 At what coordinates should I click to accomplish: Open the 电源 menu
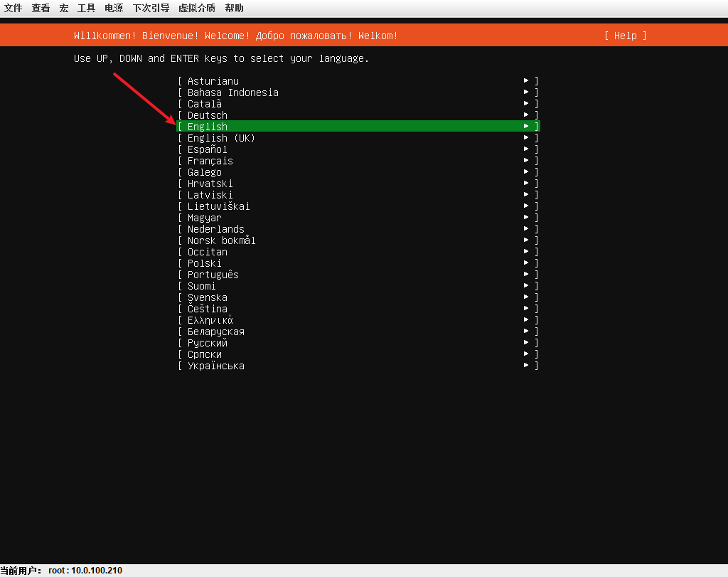(x=114, y=8)
